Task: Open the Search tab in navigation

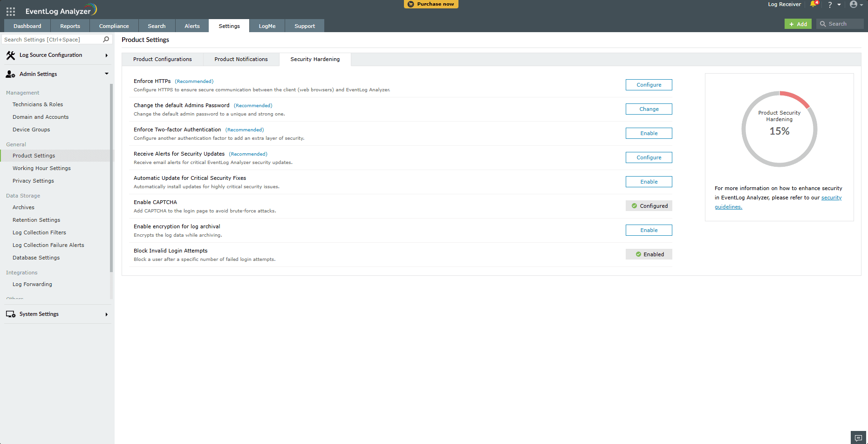Action: pyautogui.click(x=157, y=26)
